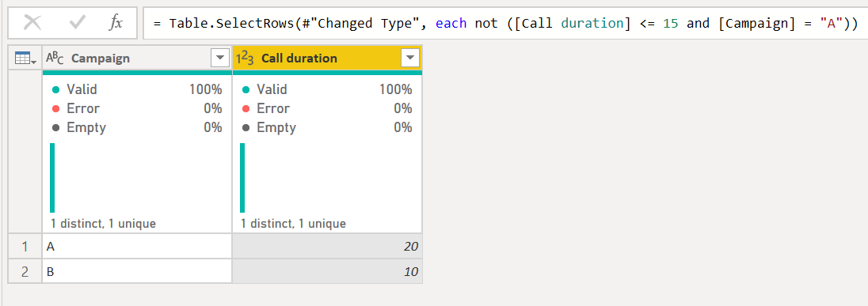
Task: Confirm the formula with the checkmark icon
Action: click(77, 23)
